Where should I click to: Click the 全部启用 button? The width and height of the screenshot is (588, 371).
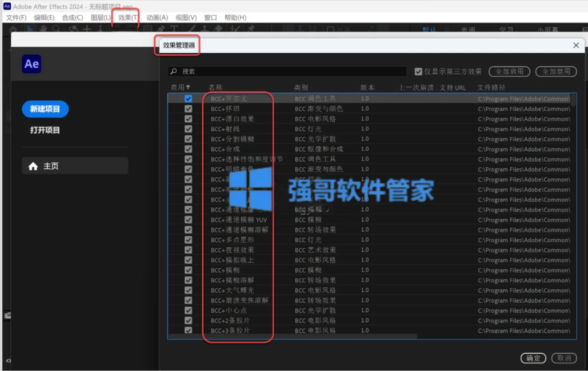pos(509,71)
